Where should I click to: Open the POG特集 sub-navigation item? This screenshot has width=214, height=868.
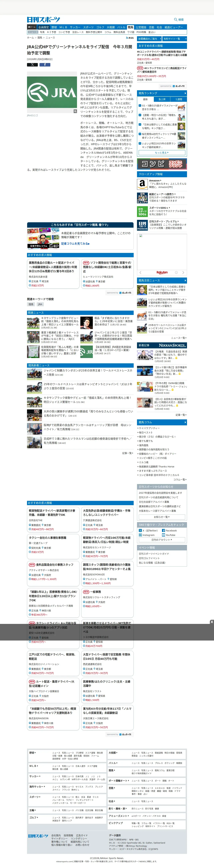(141, 32)
